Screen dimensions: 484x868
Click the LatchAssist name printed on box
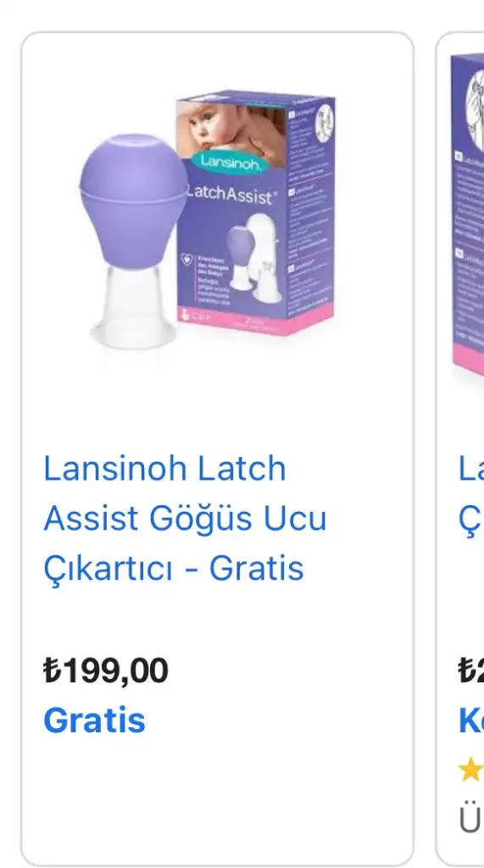pyautogui.click(x=230, y=196)
